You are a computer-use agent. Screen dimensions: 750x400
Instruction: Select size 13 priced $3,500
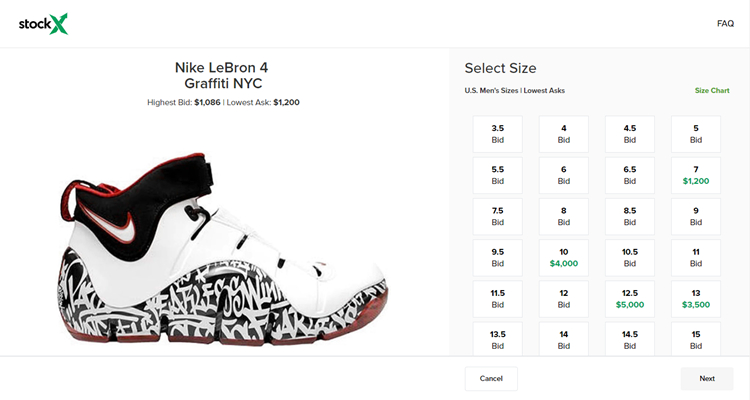(x=695, y=299)
